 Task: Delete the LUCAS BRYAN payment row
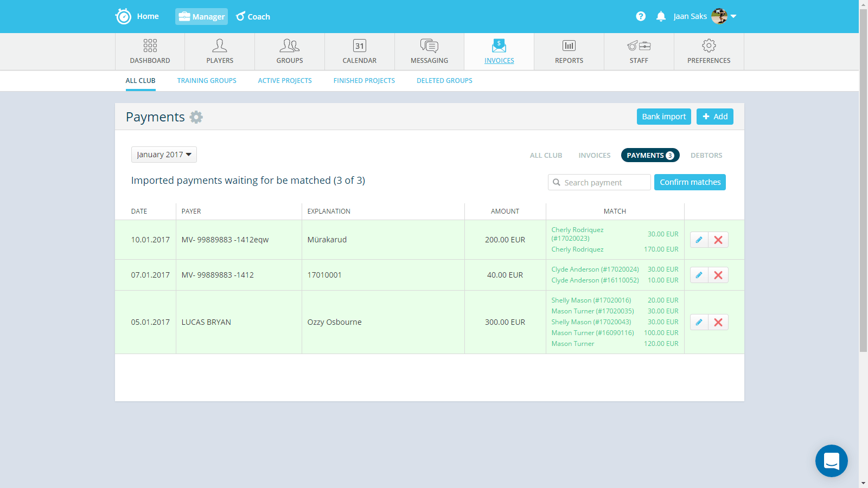[x=718, y=322]
